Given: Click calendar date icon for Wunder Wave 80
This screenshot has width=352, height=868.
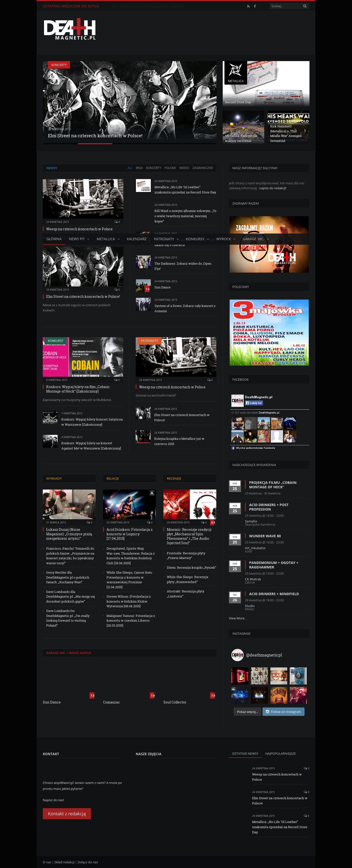Looking at the screenshot, I should (x=235, y=540).
